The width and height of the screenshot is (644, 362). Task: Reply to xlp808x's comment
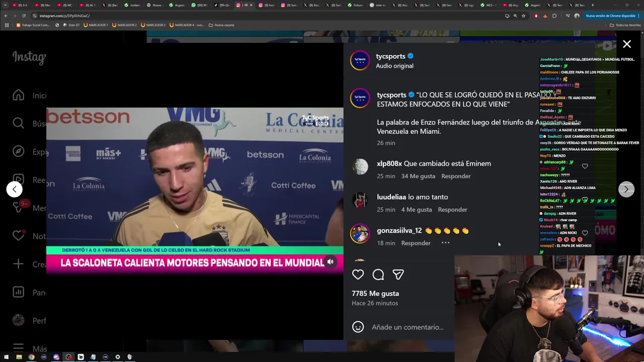click(456, 176)
